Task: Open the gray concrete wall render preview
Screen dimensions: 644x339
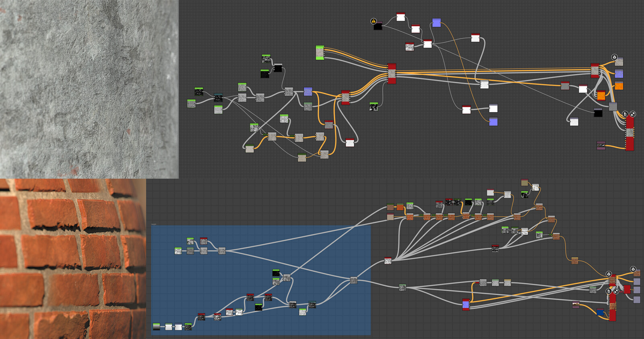Action: (89, 89)
